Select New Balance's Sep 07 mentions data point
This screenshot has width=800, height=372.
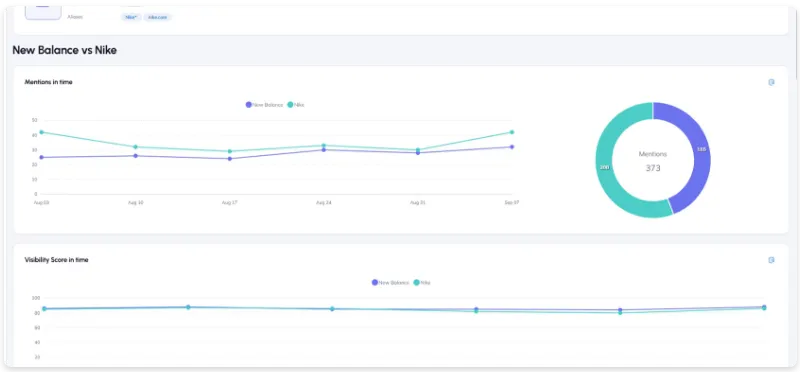click(512, 147)
